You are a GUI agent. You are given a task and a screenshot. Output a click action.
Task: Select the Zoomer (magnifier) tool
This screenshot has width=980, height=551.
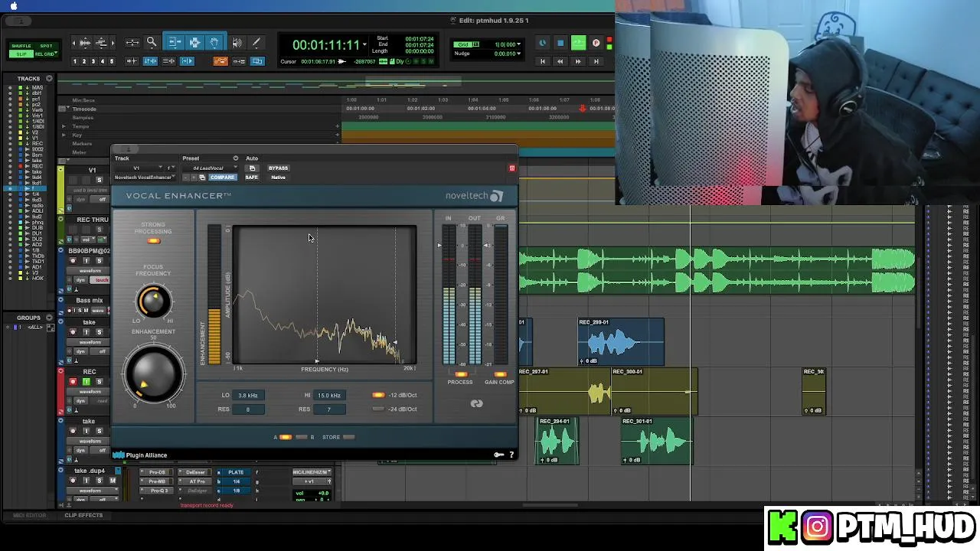tap(152, 43)
